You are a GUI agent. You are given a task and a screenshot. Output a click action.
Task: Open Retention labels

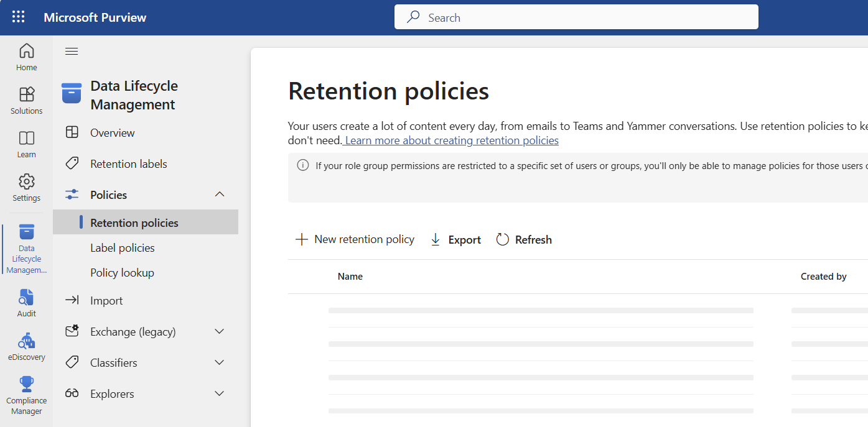(x=129, y=163)
